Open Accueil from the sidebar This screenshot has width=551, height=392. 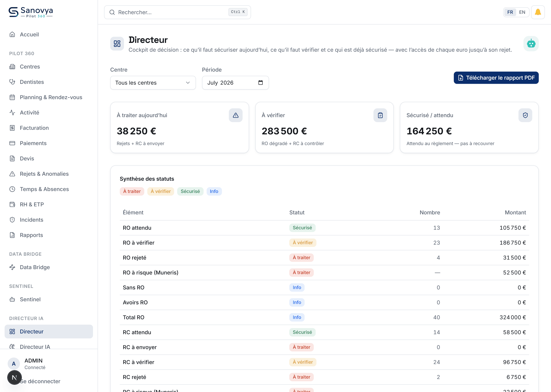click(x=49, y=34)
